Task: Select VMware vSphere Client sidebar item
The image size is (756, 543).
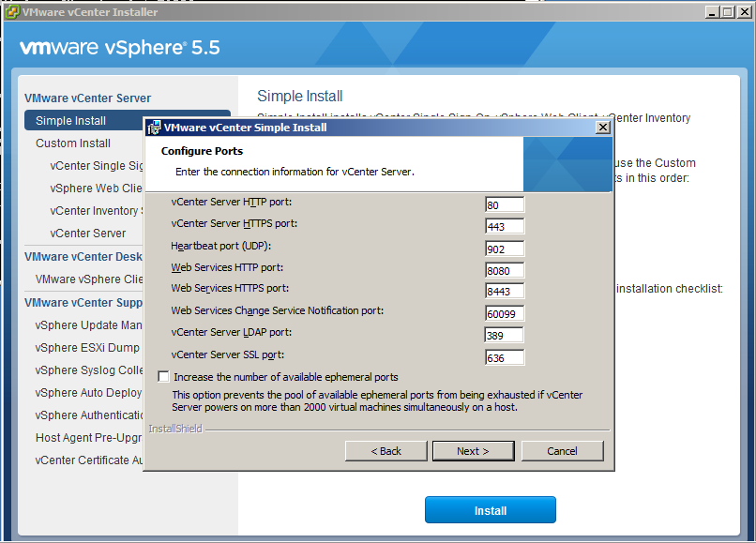Action: click(x=89, y=279)
